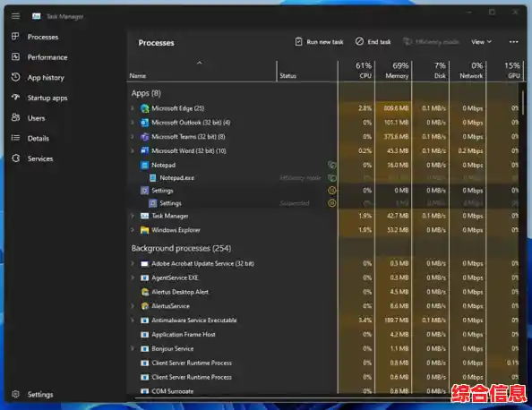532x410 pixels.
Task: Click the Efficiency mode toolbar icon
Action: point(407,42)
